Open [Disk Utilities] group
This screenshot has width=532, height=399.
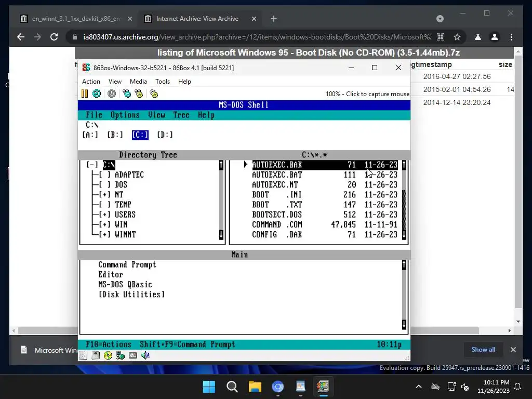tap(131, 294)
